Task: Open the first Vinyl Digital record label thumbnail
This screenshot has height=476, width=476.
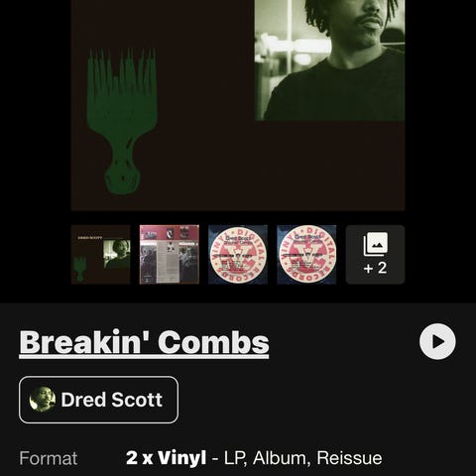Action: pyautogui.click(x=238, y=255)
